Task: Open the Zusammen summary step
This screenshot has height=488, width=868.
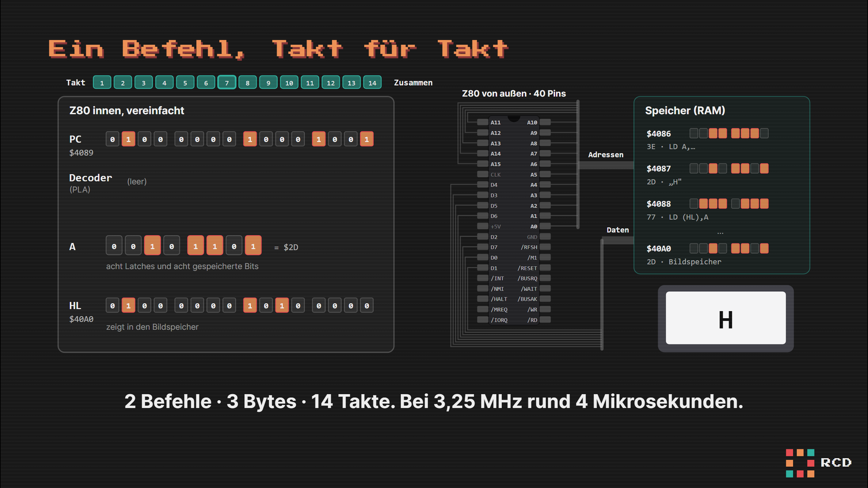Action: 413,82
